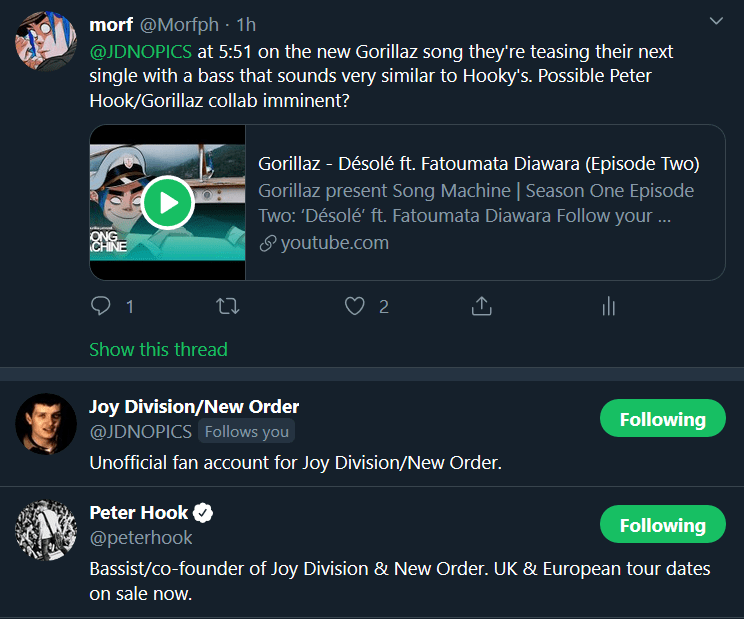744x619 pixels.
Task: Unfollow Joy Division/New Order via Following button
Action: click(662, 420)
